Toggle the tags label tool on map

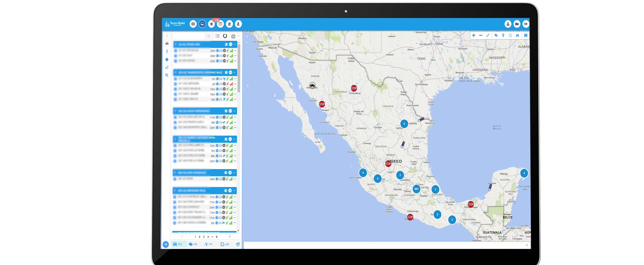click(x=496, y=35)
